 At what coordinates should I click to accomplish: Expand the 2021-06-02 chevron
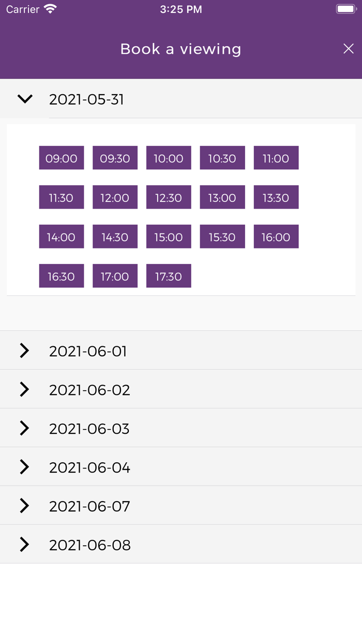pos(24,389)
